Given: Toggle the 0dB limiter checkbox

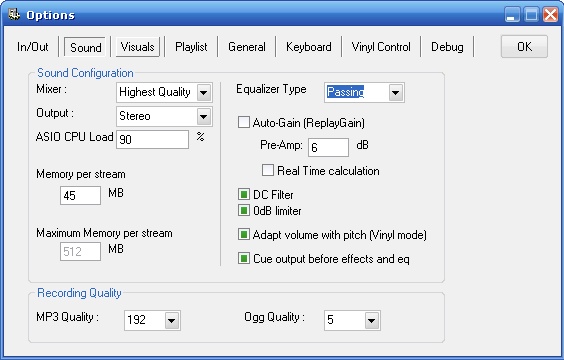Looking at the screenshot, I should point(244,210).
